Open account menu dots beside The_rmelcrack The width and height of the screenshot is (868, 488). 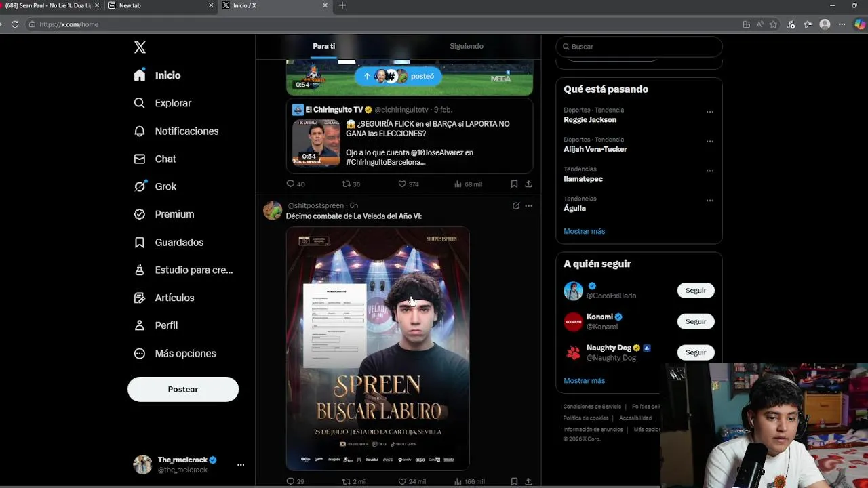241,465
